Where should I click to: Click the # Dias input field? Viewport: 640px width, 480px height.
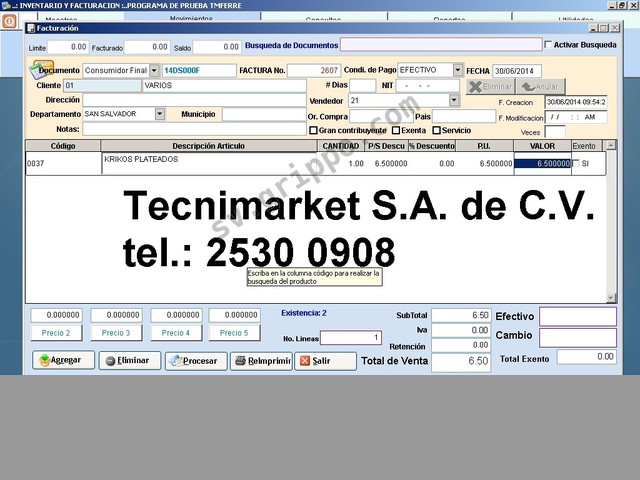(362, 85)
